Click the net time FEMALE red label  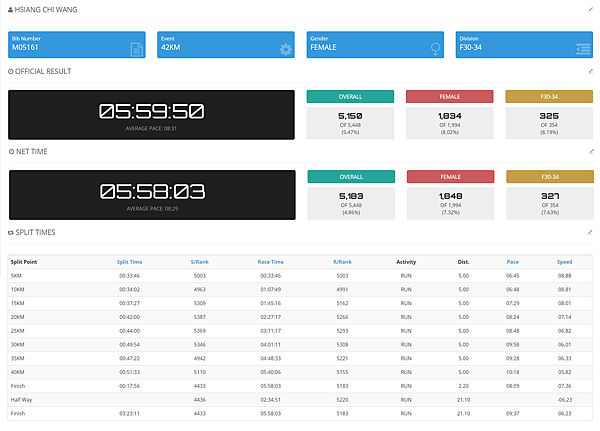pos(450,176)
